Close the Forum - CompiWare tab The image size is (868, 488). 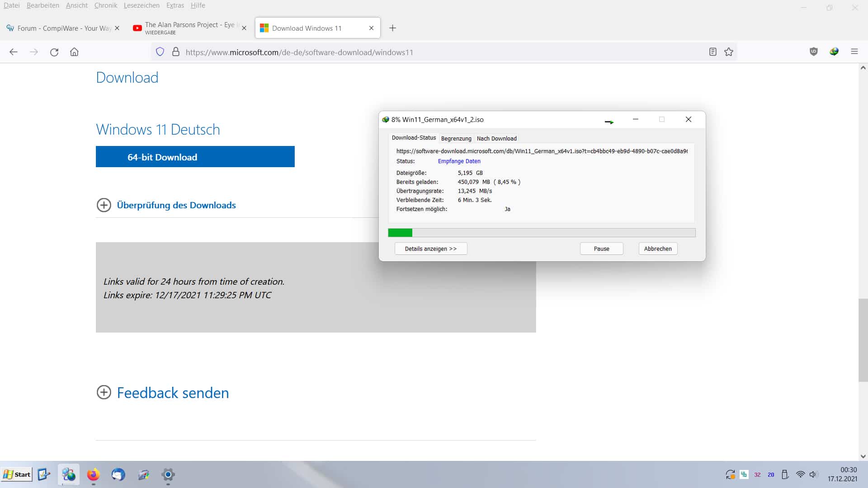(x=117, y=28)
